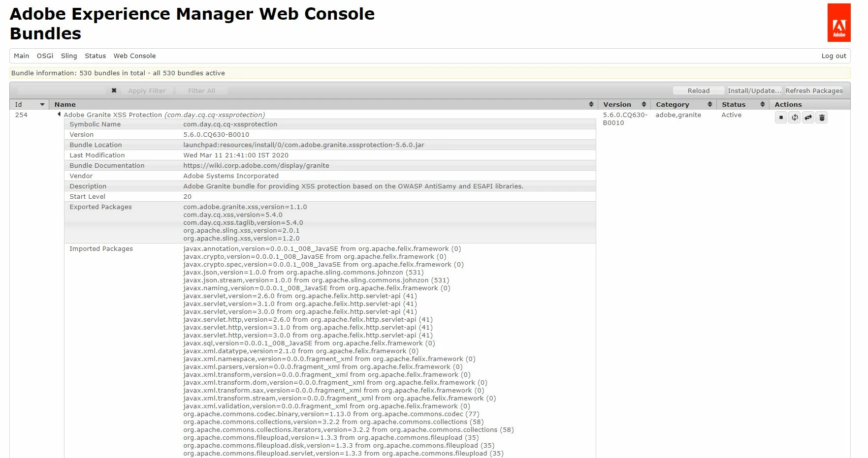
Task: Click the Active status cell
Action: click(x=731, y=115)
